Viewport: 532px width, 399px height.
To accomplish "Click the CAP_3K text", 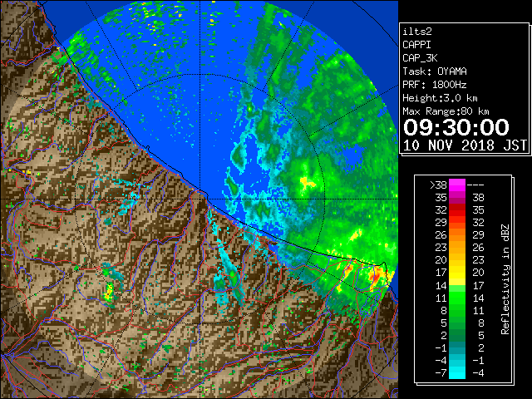I will [420, 58].
